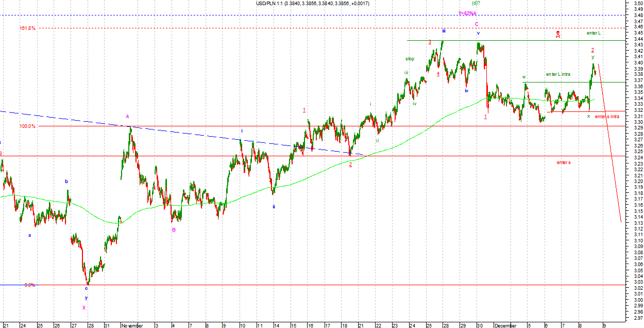The image size is (644, 328).
Task: Click the blue 'v' wave label
Action: point(478,34)
